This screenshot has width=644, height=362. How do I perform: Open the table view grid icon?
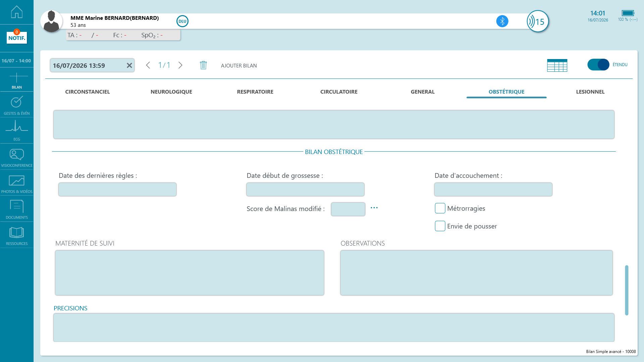pyautogui.click(x=557, y=65)
